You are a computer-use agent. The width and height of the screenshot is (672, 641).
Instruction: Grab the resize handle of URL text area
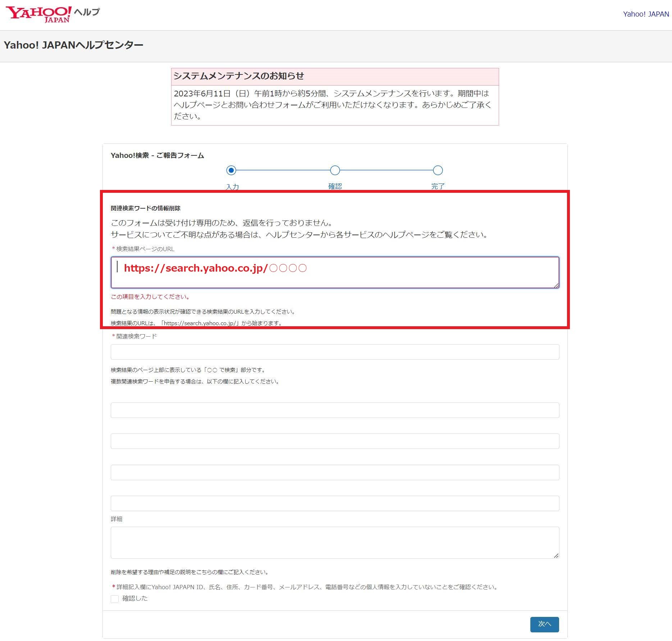[556, 285]
